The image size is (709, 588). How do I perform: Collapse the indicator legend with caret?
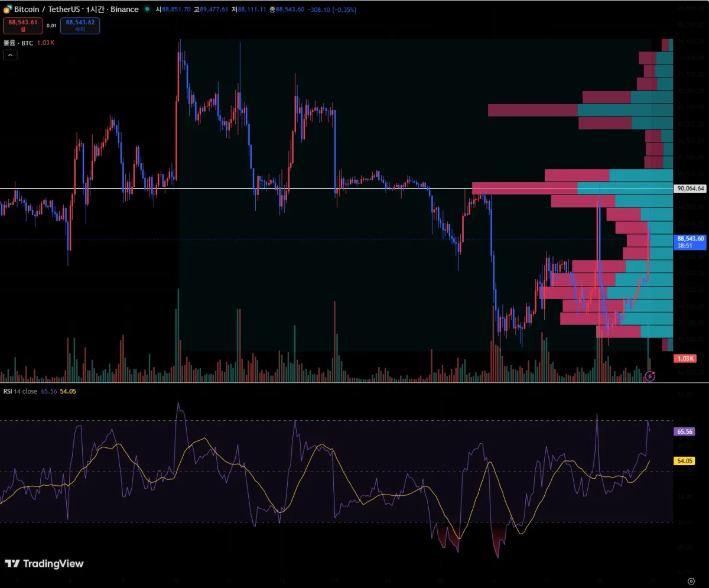pos(10,55)
